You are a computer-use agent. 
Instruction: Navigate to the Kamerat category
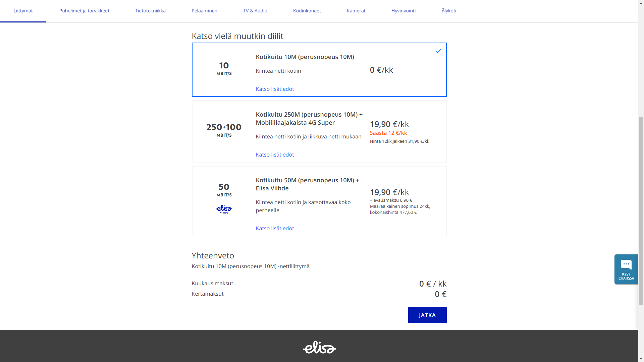[x=356, y=11]
